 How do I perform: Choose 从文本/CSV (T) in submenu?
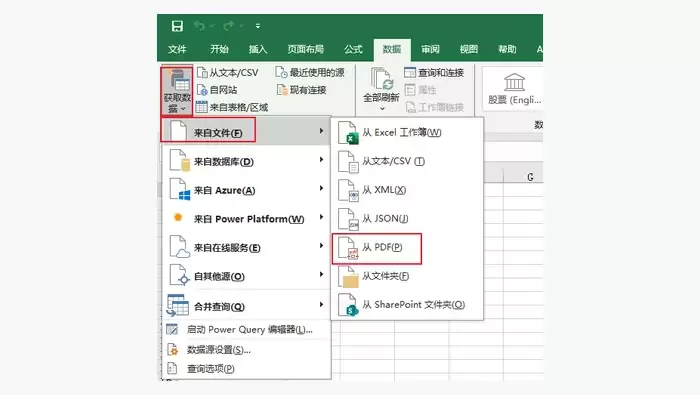point(407,161)
